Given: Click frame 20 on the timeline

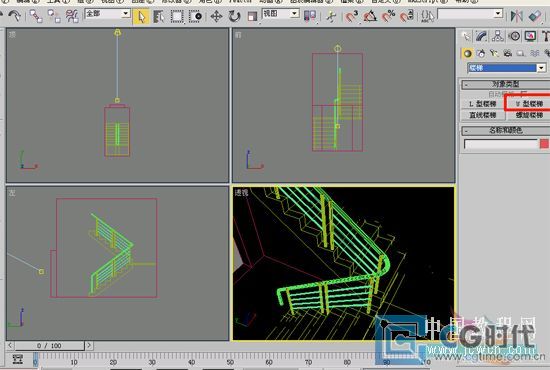Looking at the screenshot, I should [x=113, y=361].
